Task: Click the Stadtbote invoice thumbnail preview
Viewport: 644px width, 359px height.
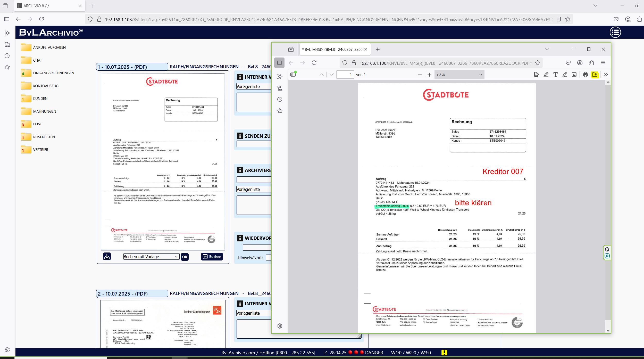Action: [163, 162]
